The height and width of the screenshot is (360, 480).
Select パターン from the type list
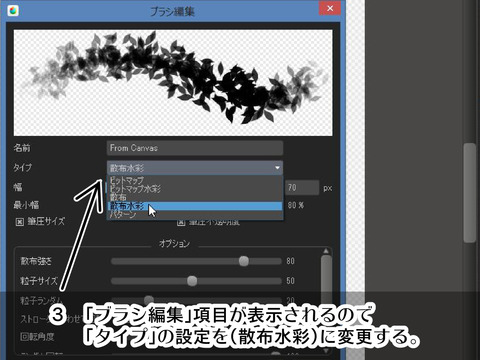195,215
